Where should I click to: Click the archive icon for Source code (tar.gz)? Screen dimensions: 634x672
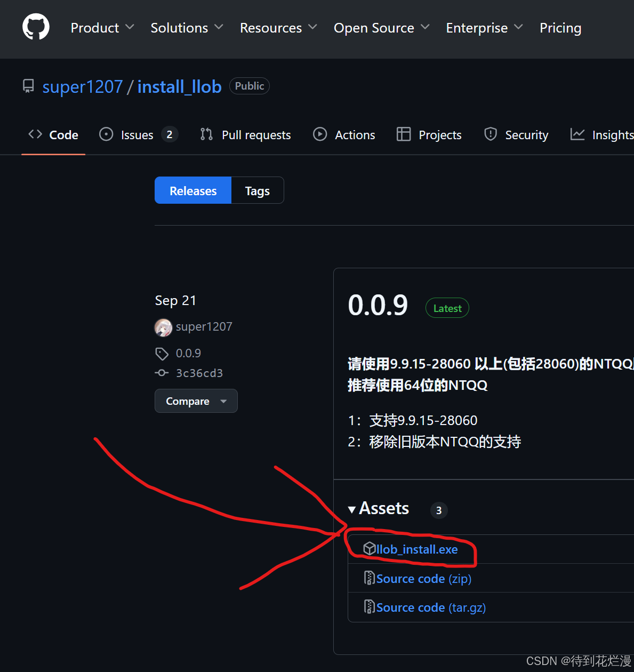(x=369, y=606)
